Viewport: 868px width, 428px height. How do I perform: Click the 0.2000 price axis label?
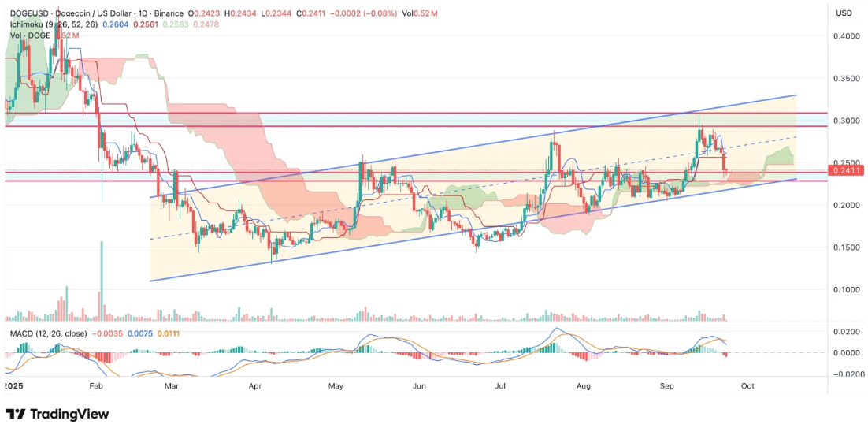[847, 206]
